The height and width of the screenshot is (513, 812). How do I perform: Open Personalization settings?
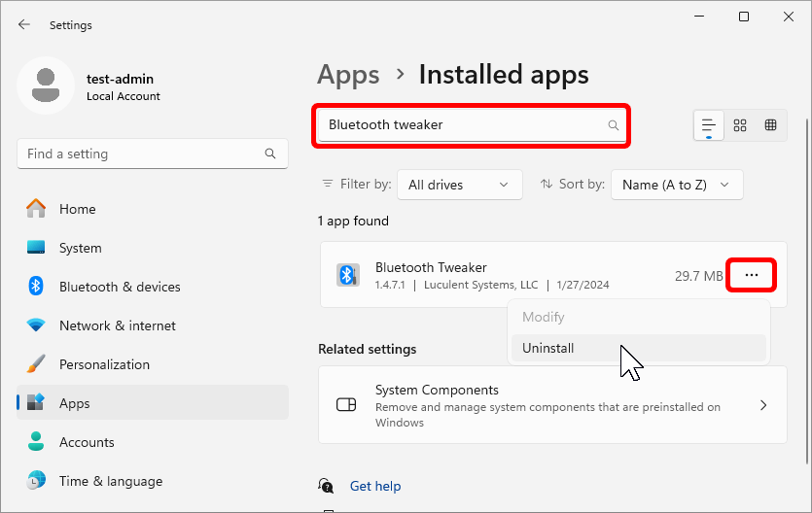153,364
